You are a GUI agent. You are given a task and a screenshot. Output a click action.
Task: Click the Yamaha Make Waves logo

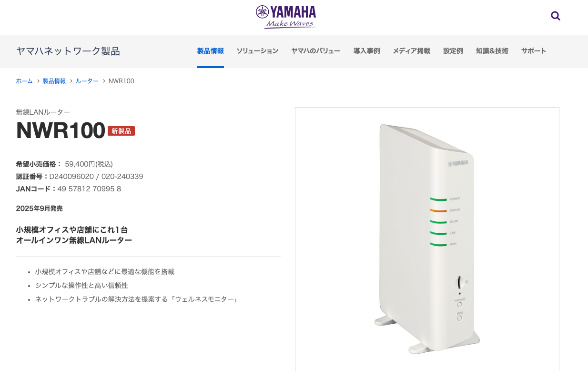pyautogui.click(x=285, y=17)
